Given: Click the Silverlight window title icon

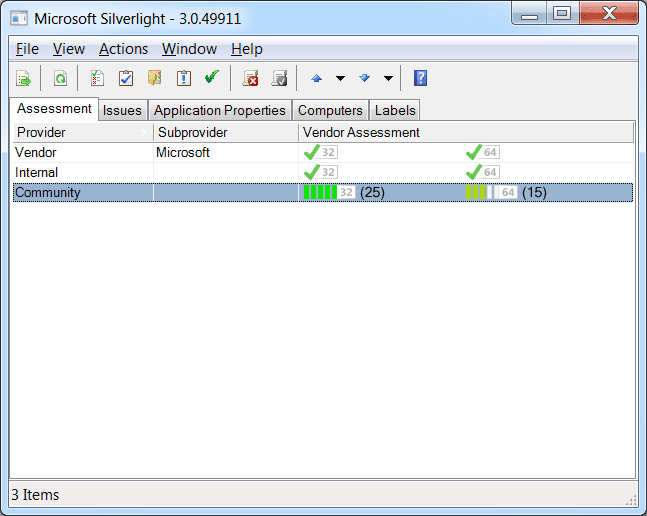Looking at the screenshot, I should (x=19, y=19).
